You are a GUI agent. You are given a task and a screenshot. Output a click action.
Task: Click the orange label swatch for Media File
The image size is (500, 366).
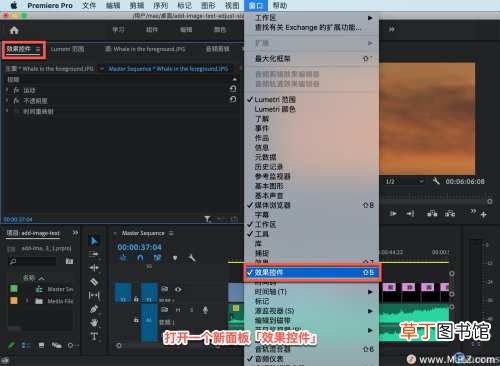click(x=14, y=301)
